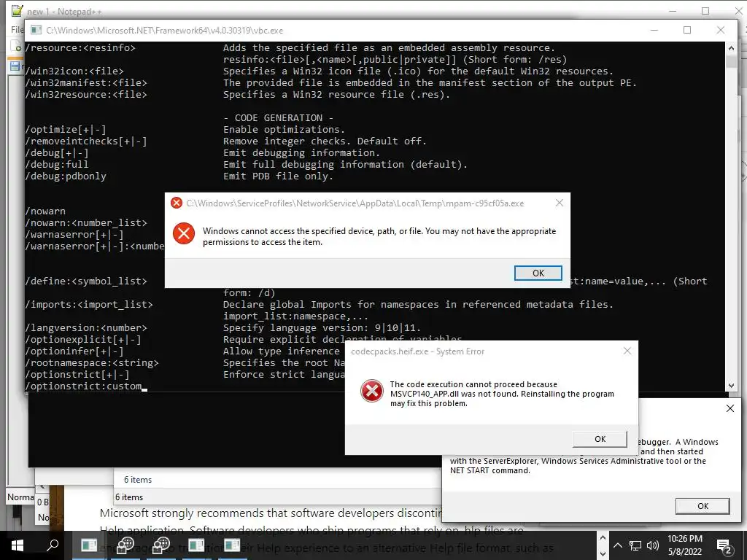Click the 10:26 PM clock and date

[x=684, y=545]
